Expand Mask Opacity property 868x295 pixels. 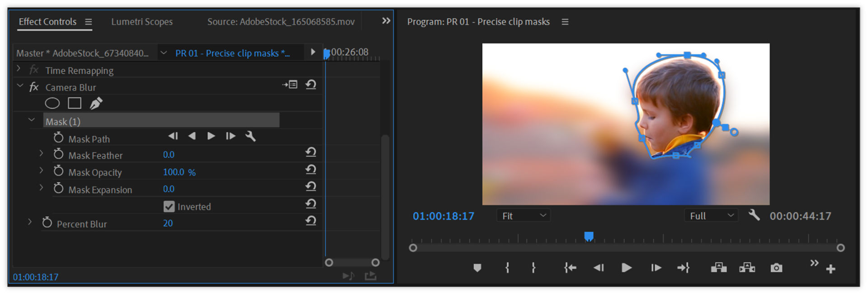(x=41, y=171)
